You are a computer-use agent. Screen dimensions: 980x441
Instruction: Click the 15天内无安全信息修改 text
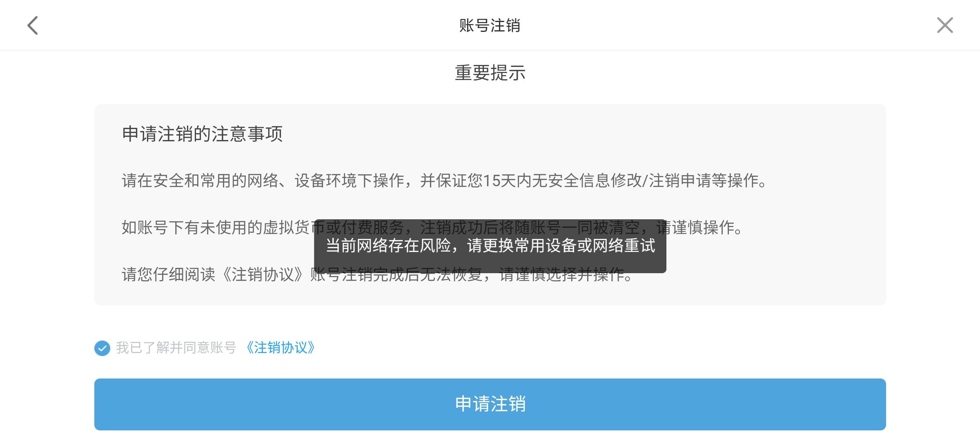(x=562, y=180)
